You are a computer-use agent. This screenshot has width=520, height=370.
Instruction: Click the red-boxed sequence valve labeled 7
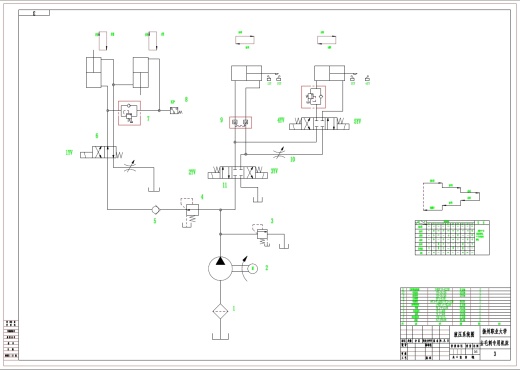click(130, 113)
